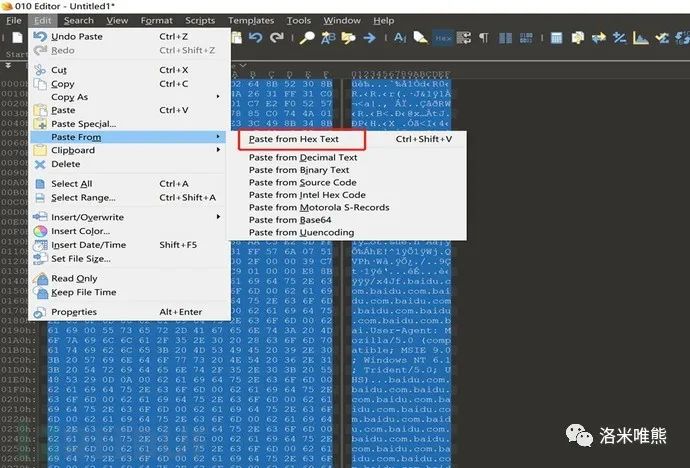Choose Select Range... in the Edit menu
This screenshot has height=468, width=690.
tap(129, 197)
